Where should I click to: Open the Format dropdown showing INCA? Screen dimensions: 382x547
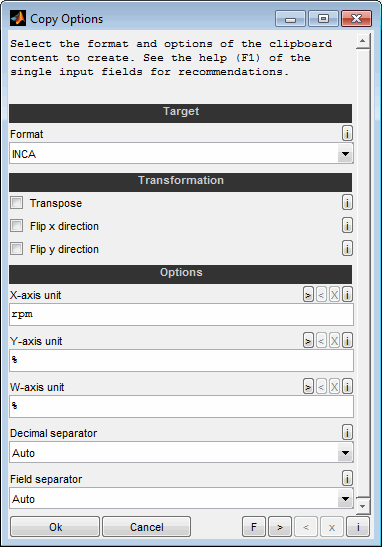click(181, 153)
